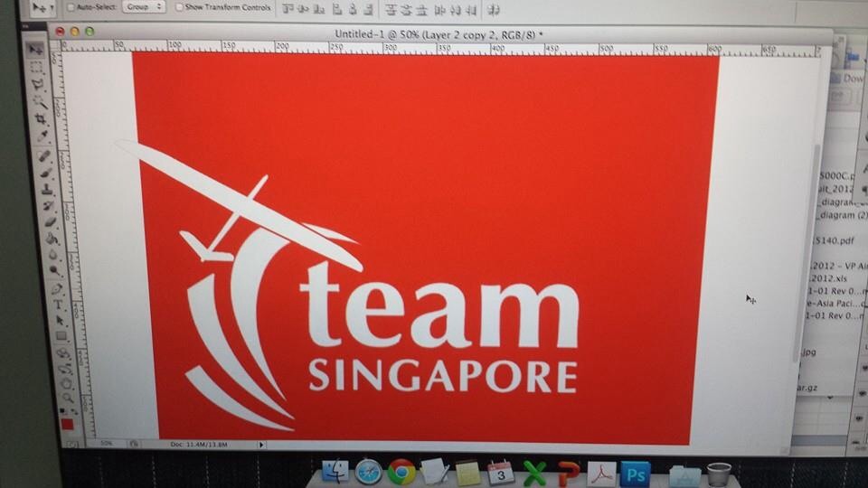
Task: Launch Adobe Acrobat from the Dock
Action: [x=601, y=473]
